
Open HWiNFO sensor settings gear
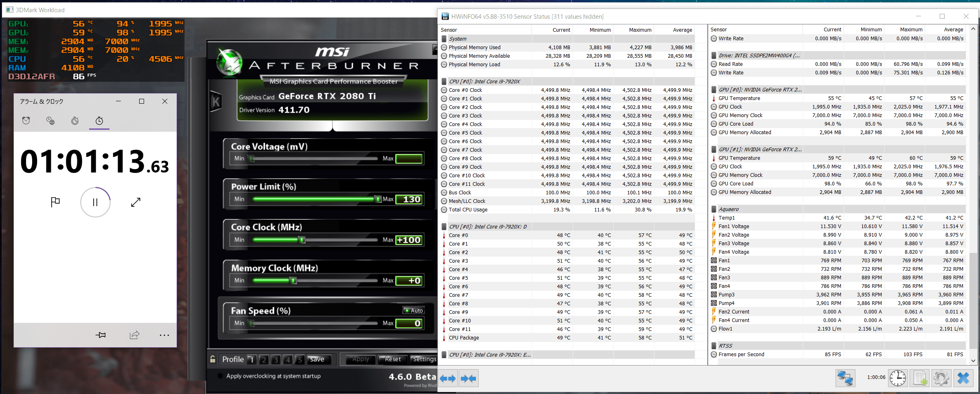tap(941, 378)
